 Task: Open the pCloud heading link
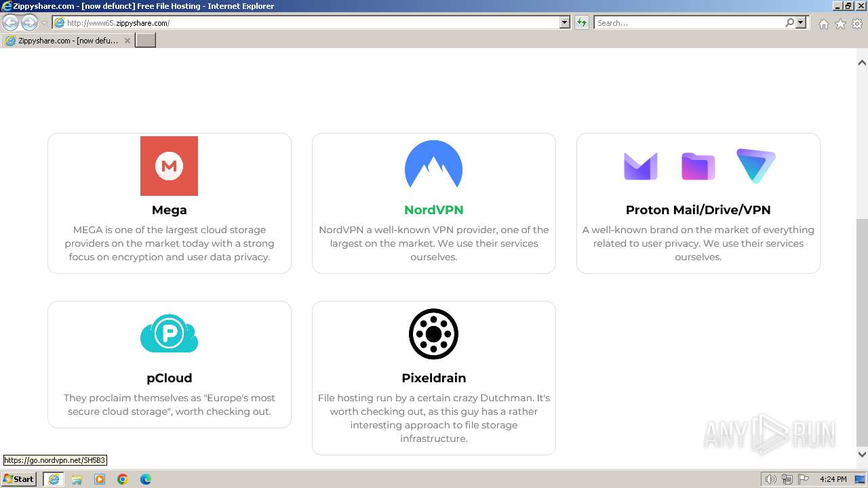[x=169, y=378]
